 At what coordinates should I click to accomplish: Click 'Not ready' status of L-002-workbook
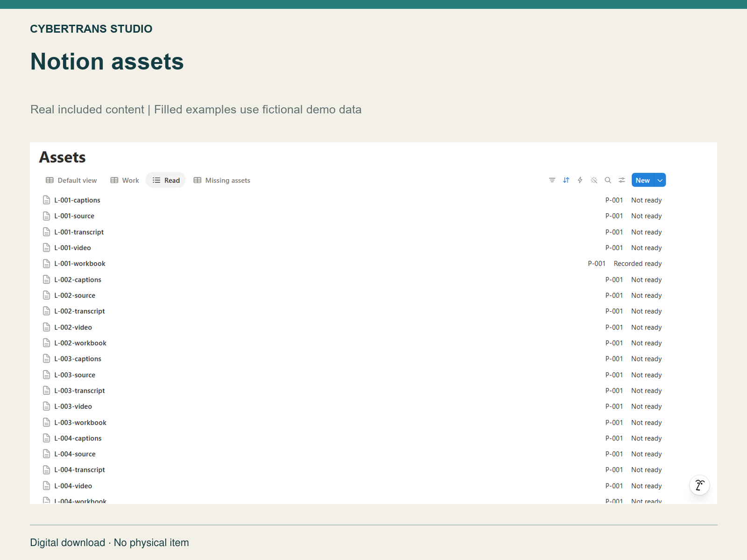pyautogui.click(x=647, y=343)
